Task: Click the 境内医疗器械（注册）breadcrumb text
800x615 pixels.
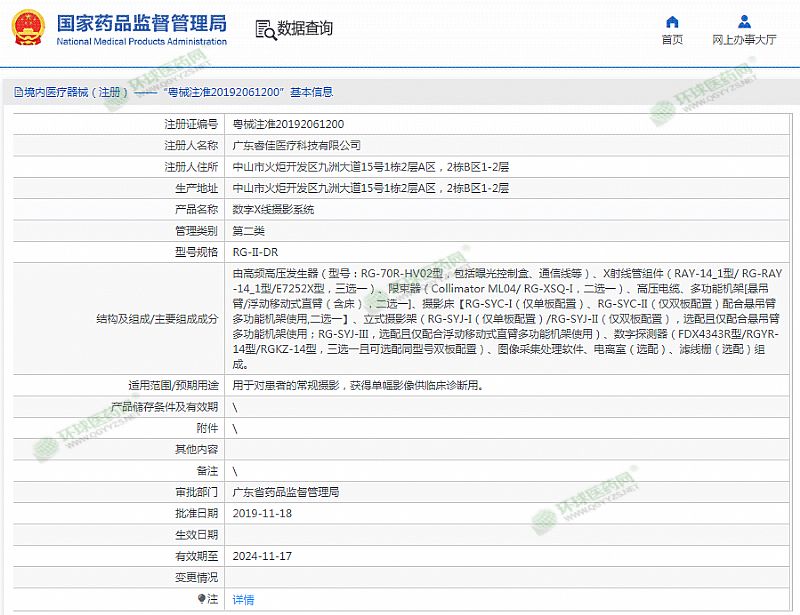Action: [x=70, y=92]
